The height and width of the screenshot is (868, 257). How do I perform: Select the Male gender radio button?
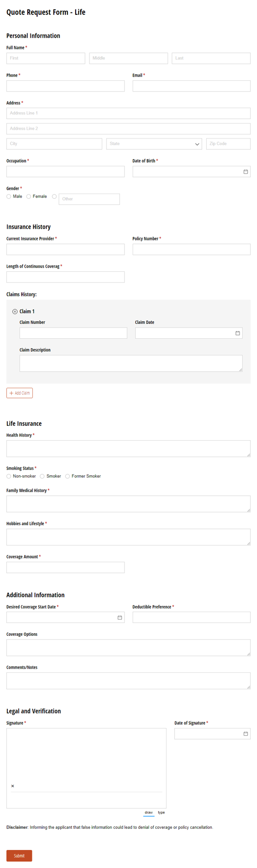[x=9, y=197]
